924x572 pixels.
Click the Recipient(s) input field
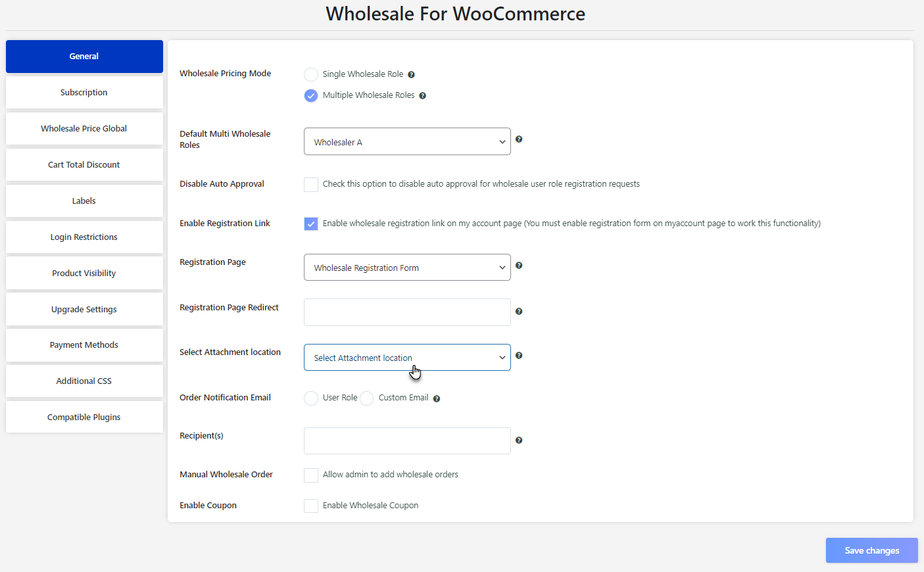[x=407, y=441]
